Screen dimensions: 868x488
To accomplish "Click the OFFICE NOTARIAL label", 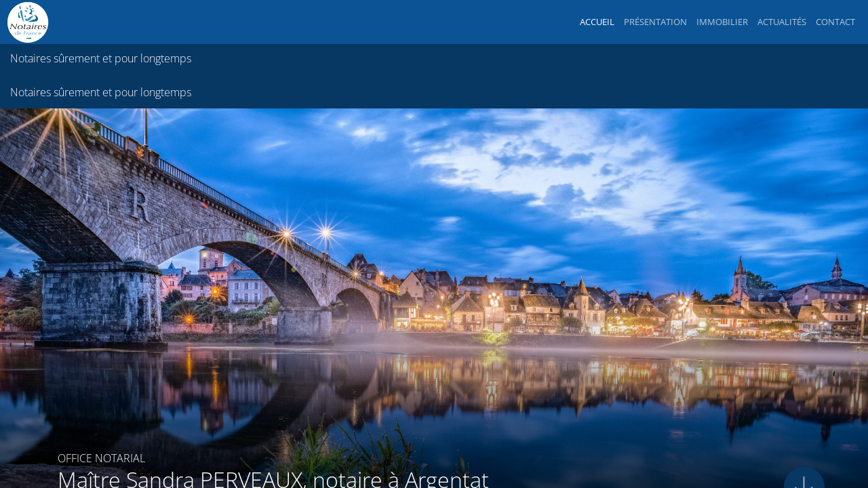I will [x=101, y=458].
